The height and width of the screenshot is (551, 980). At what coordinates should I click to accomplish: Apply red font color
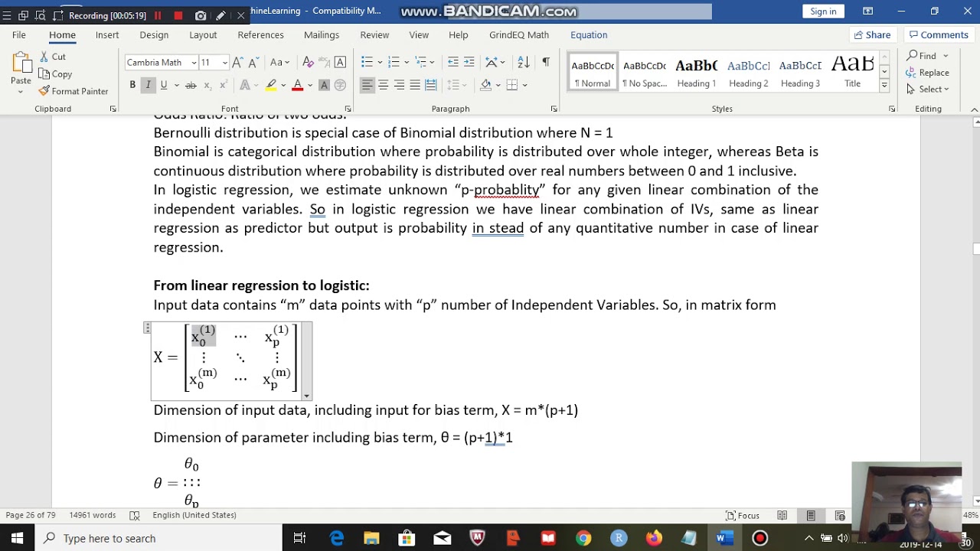(297, 85)
